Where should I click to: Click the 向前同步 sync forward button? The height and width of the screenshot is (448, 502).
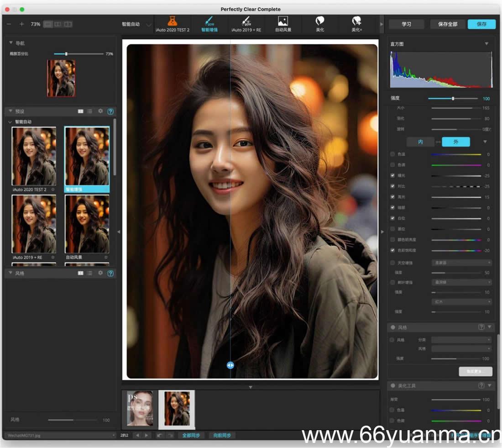point(222,435)
